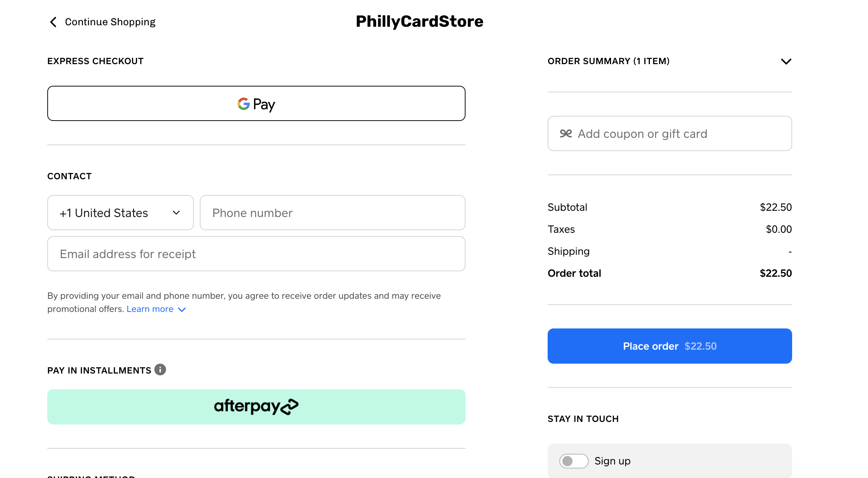Expand the Learn more chevron arrow
Viewport: 868px width, 478px height.
182,310
